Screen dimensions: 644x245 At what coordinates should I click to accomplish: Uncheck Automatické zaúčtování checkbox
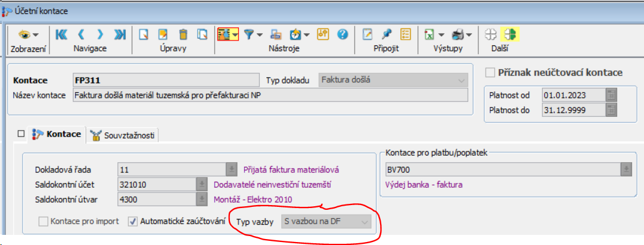(x=133, y=222)
